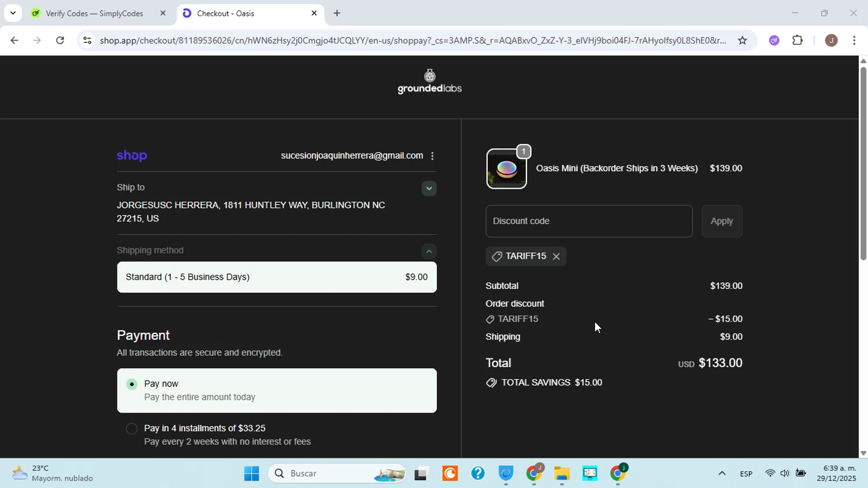
Task: Open Chrome with J profile badge in taskbar
Action: tap(534, 474)
